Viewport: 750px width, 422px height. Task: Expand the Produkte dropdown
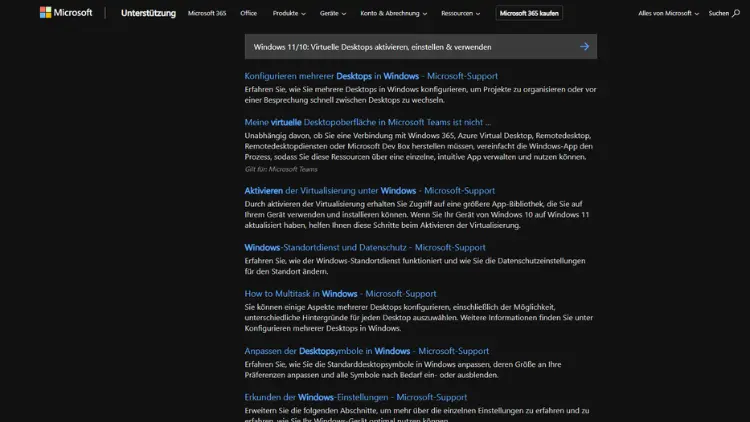click(289, 13)
